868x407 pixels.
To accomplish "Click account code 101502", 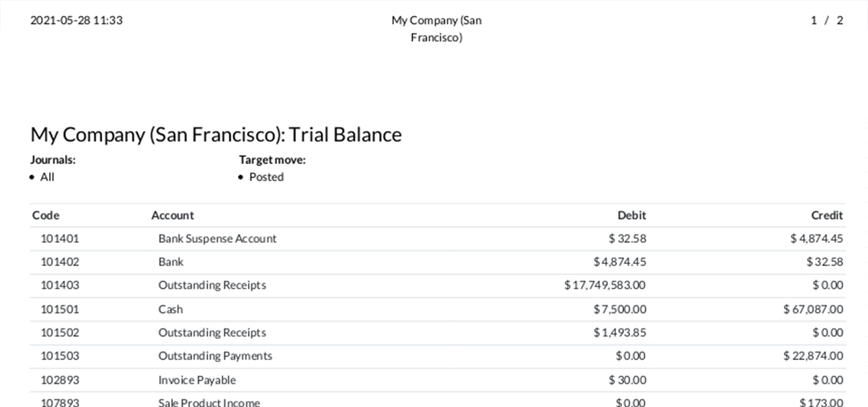I will [59, 332].
